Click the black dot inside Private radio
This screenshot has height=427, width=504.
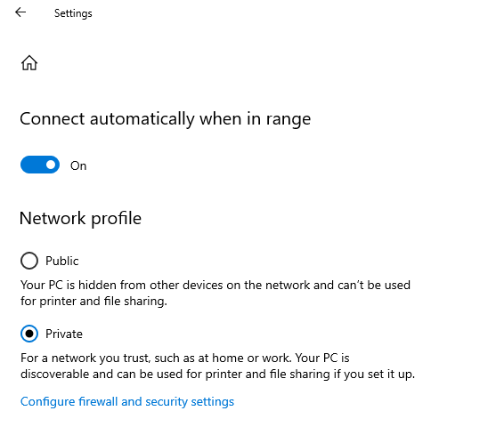coord(29,334)
